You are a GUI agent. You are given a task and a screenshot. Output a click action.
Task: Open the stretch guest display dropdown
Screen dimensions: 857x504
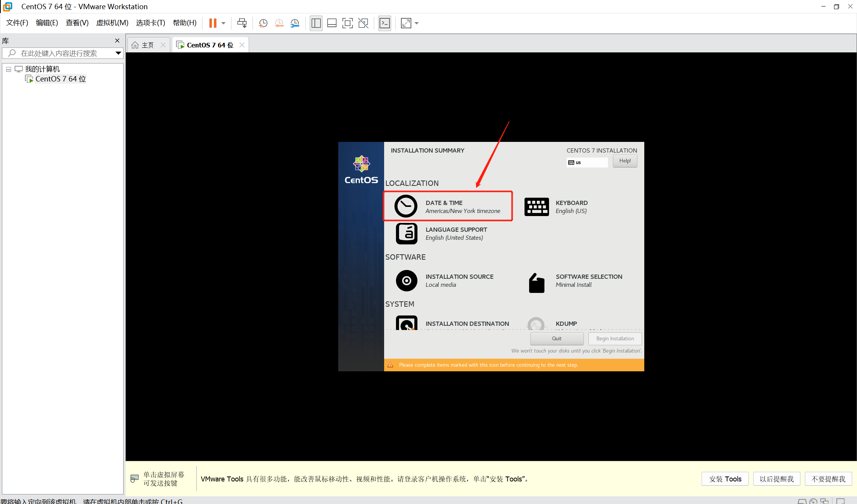pyautogui.click(x=417, y=23)
